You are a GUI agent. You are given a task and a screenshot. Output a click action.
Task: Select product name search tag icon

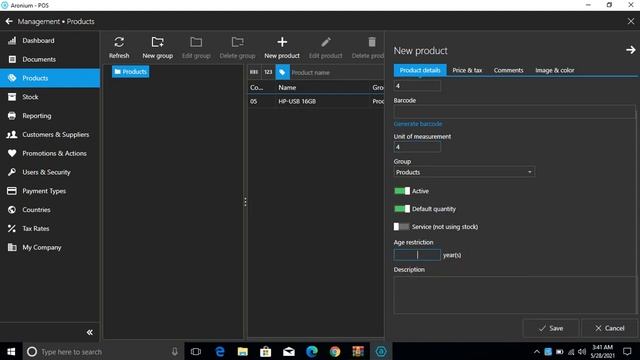coord(282,72)
